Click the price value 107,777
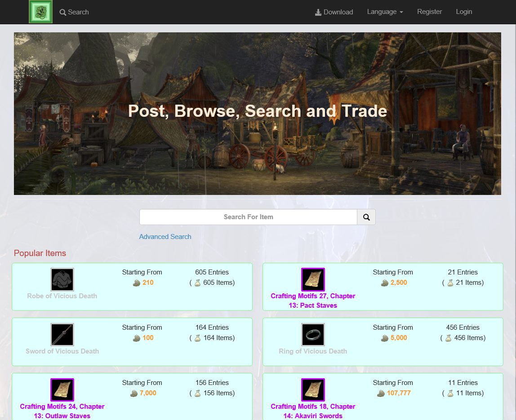Screen dimensions: 516x420 (x=399, y=393)
